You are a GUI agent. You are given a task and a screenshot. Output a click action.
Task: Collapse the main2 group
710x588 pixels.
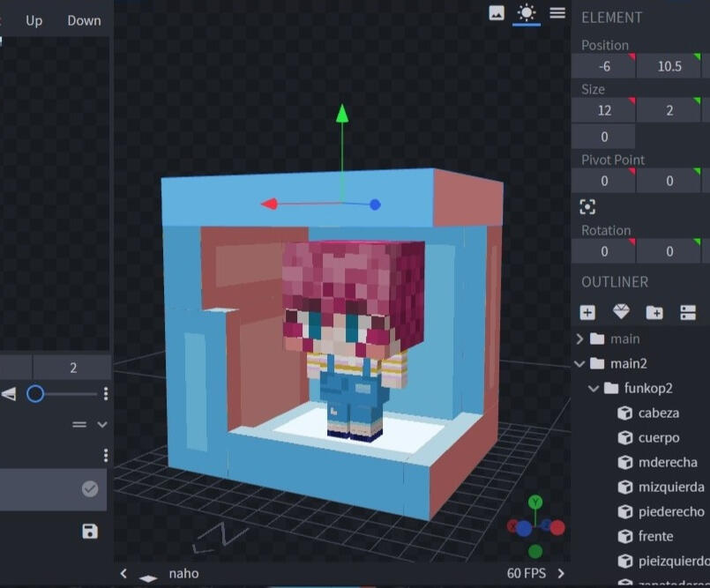coord(579,363)
